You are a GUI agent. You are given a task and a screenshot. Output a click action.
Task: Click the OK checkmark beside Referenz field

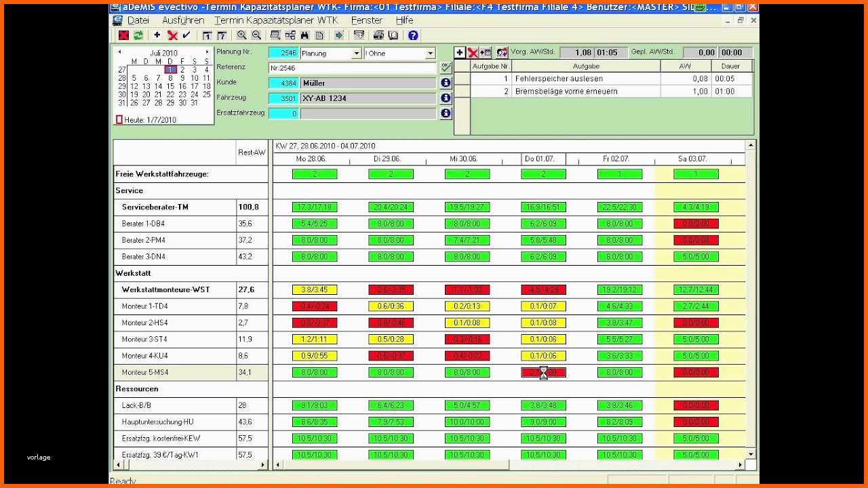point(446,68)
